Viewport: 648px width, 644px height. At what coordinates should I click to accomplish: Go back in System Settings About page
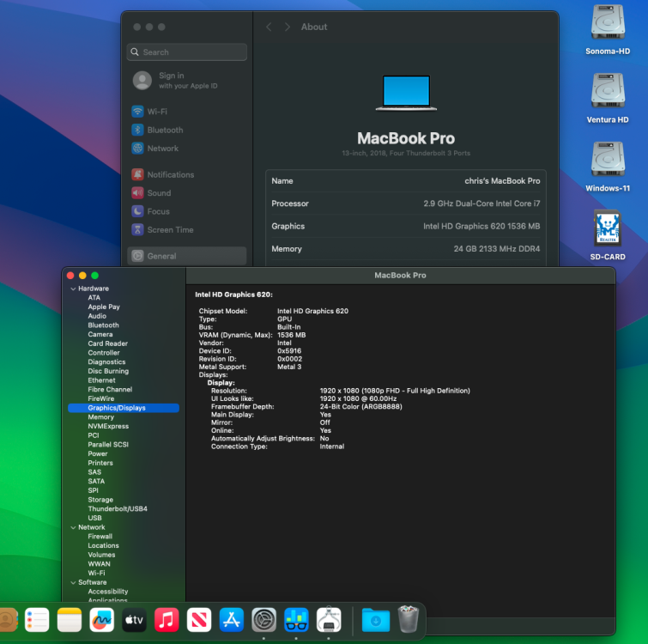point(269,27)
